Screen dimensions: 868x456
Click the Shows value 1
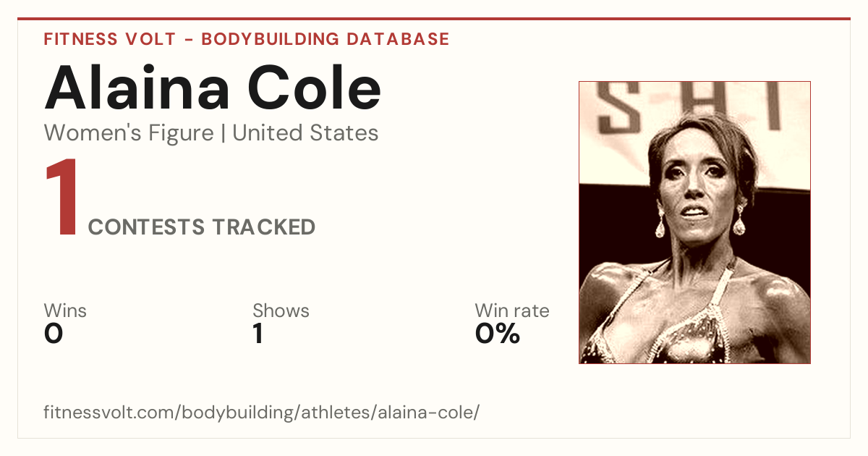pos(258,334)
